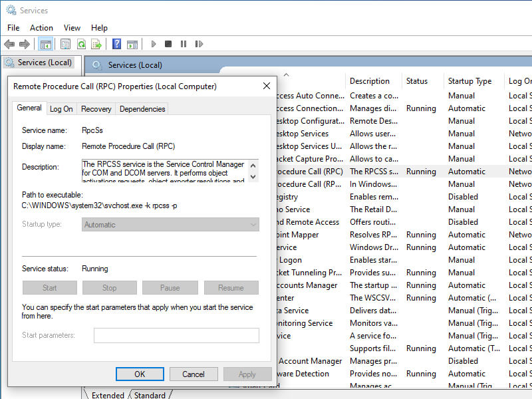
Task: Sort by Log On As column header
Action: click(x=519, y=81)
